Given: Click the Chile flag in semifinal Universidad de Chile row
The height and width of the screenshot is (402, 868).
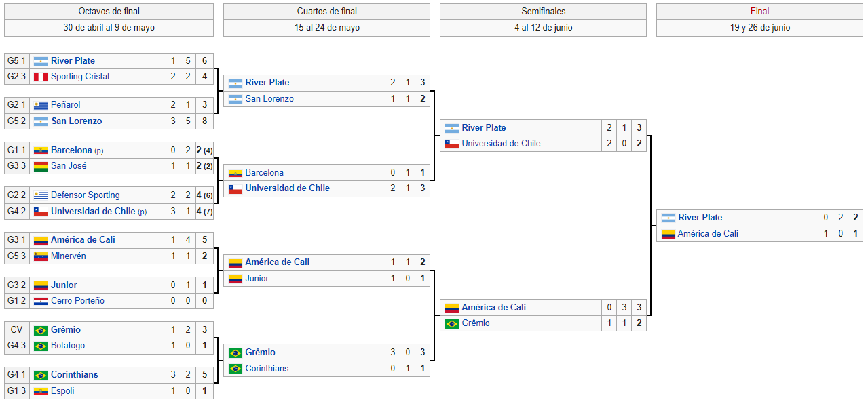Looking at the screenshot, I should click(452, 144).
